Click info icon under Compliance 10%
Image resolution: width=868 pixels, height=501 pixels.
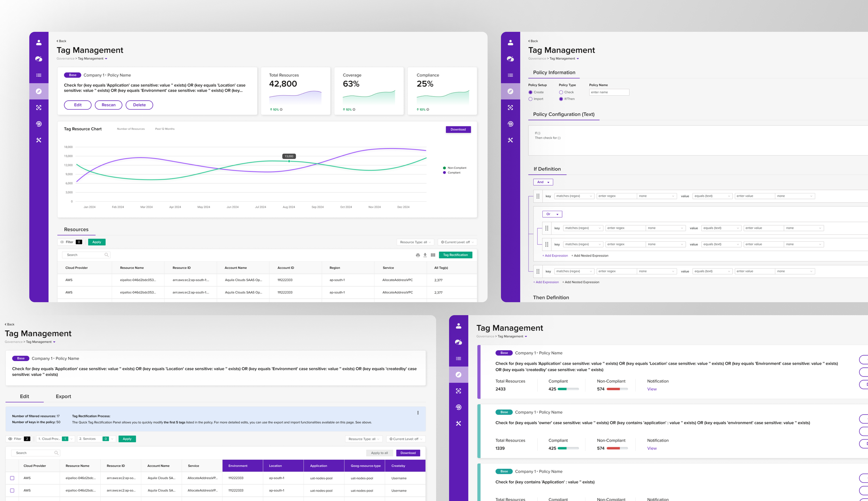point(428,109)
